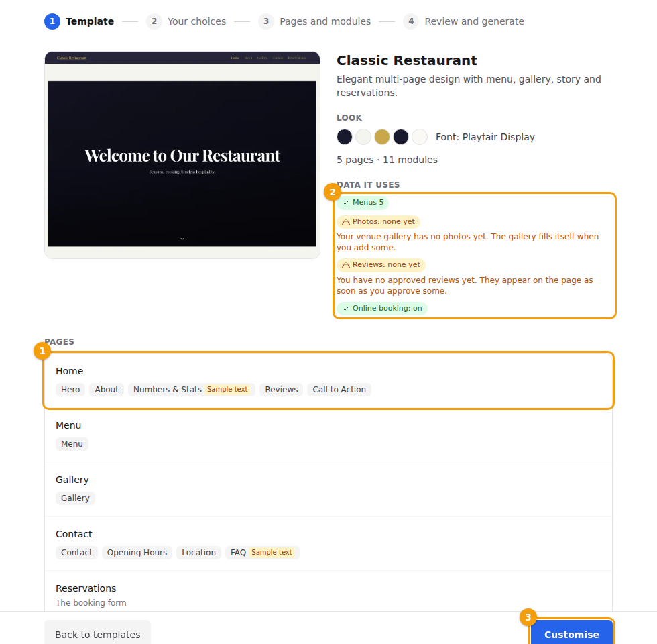Select the Opening Hours module chip
This screenshot has width=657, height=644.
point(137,553)
